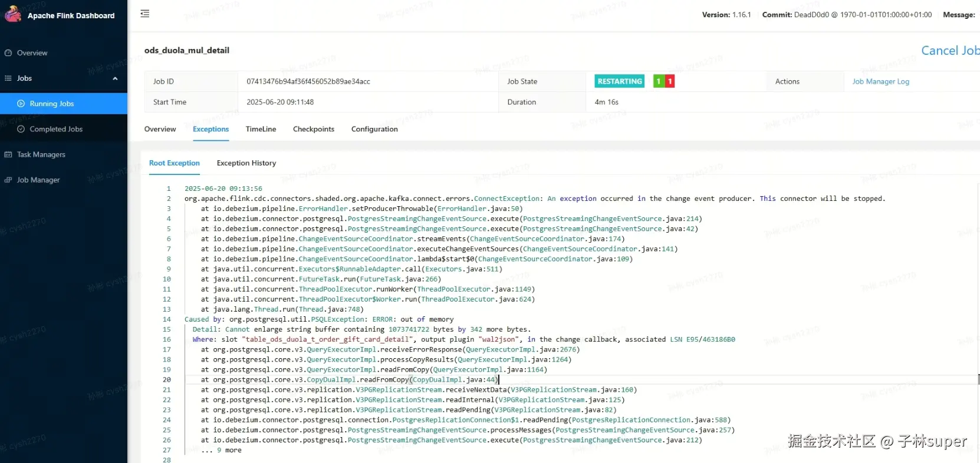Click the red task count badge

click(669, 81)
